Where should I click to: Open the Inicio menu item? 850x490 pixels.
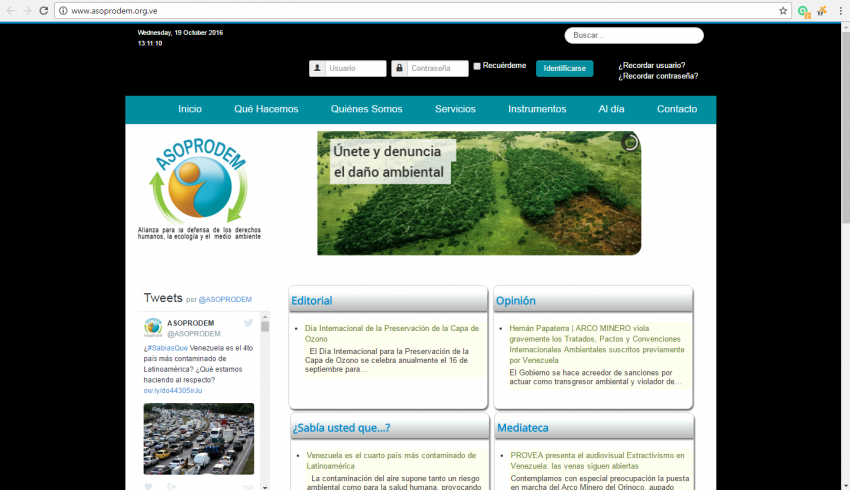coord(190,109)
